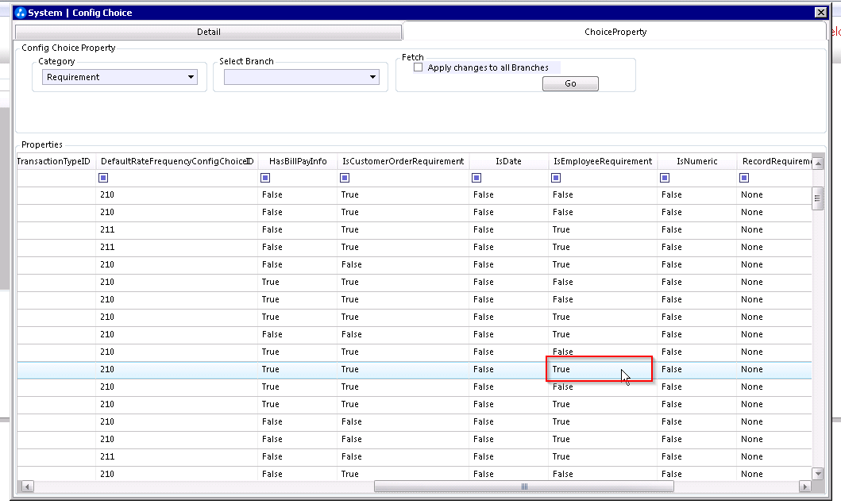
Task: Click the vertical scrollbar thumb
Action: tap(817, 198)
